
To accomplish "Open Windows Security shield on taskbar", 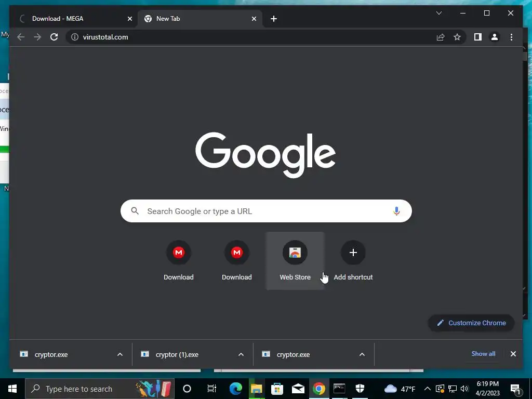I will coord(360,389).
